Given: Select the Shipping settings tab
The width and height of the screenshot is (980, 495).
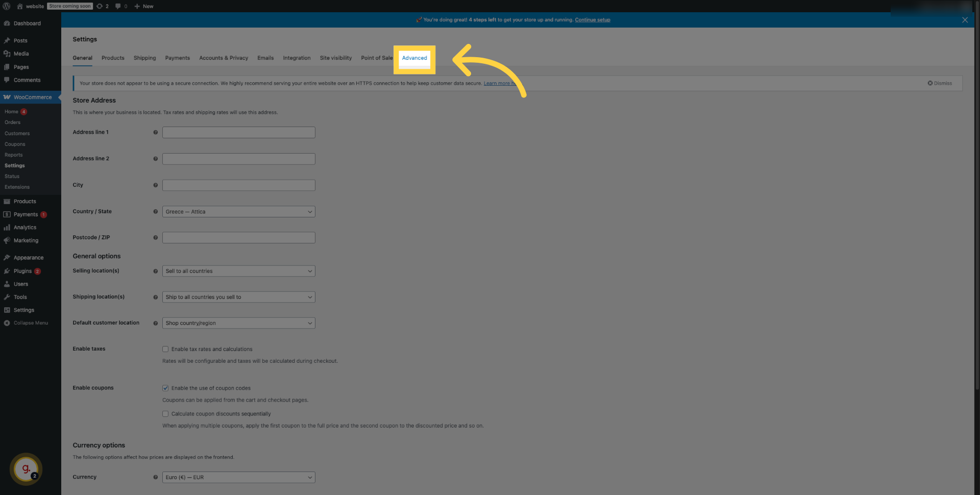Looking at the screenshot, I should (x=145, y=58).
